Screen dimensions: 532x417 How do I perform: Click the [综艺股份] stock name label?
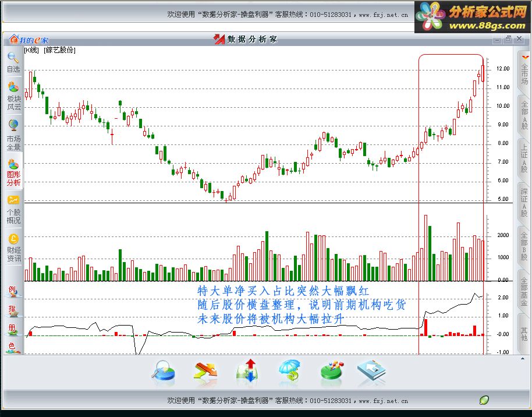(x=59, y=50)
